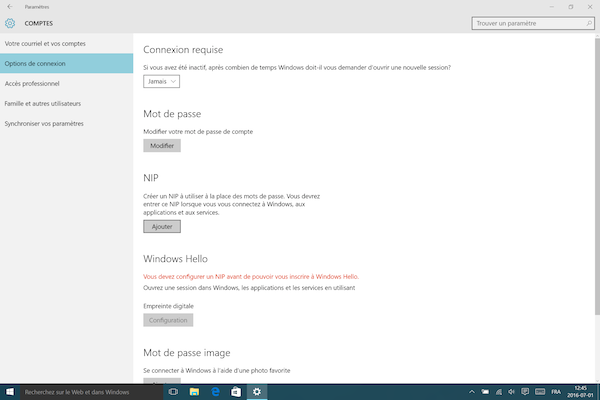
Task: Click the Connexion requise heading
Action: (x=183, y=50)
